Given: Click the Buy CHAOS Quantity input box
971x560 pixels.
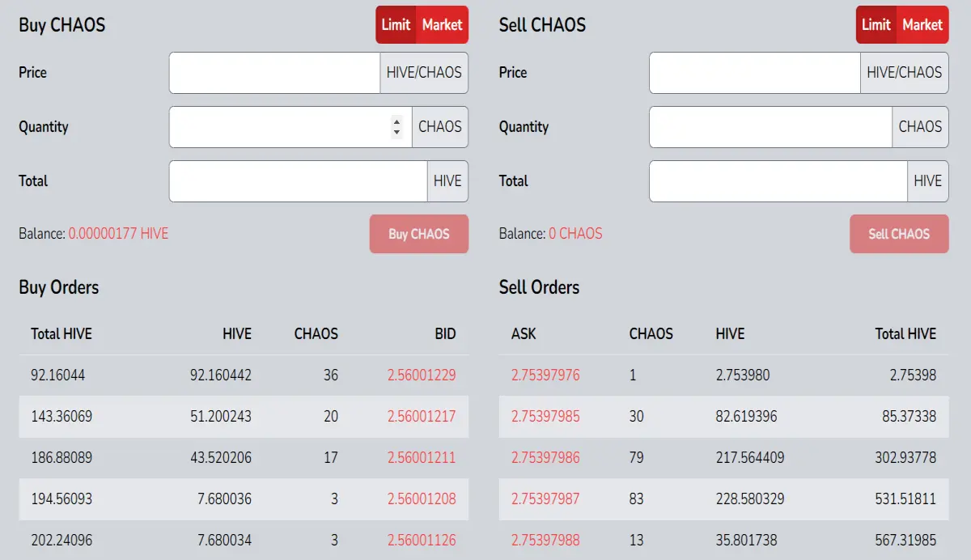Looking at the screenshot, I should 291,127.
